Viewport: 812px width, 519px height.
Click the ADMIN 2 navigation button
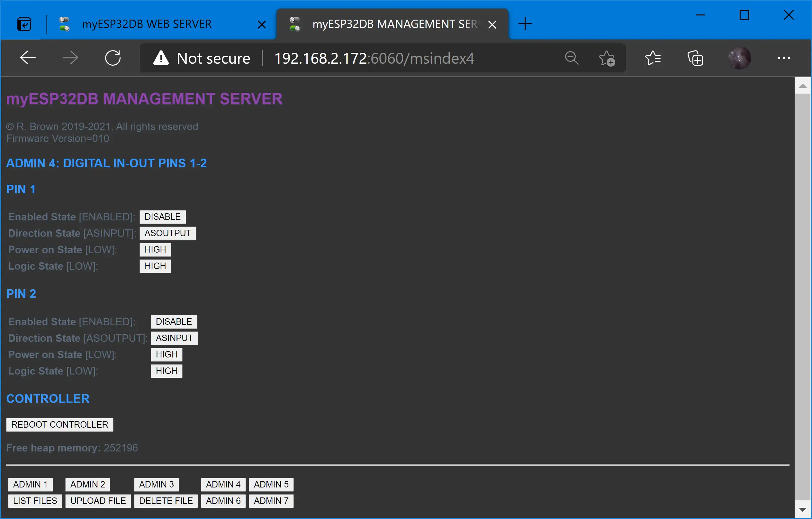(x=87, y=485)
